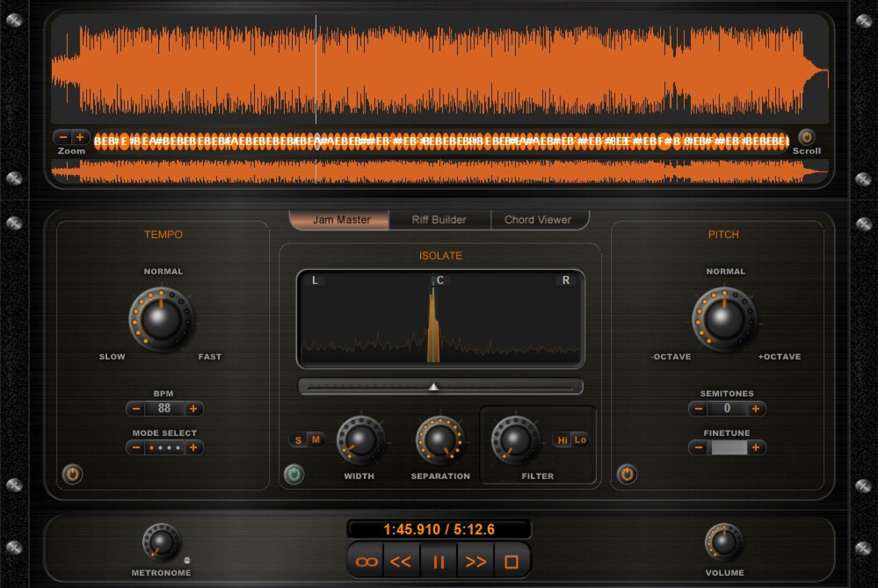The width and height of the screenshot is (878, 588).
Task: Open the Chord Viewer tab
Action: point(539,220)
